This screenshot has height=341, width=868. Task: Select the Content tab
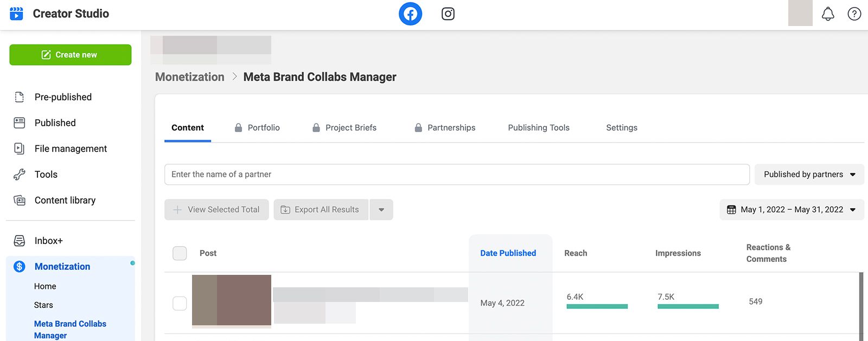point(188,128)
